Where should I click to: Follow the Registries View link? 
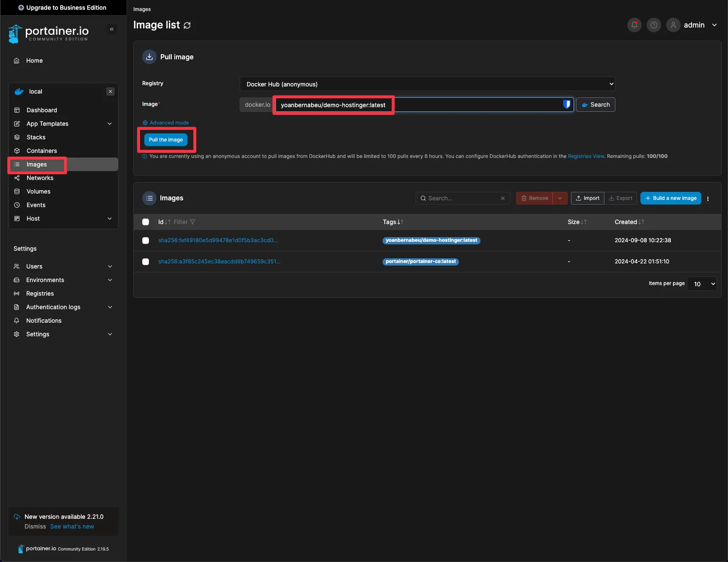586,156
